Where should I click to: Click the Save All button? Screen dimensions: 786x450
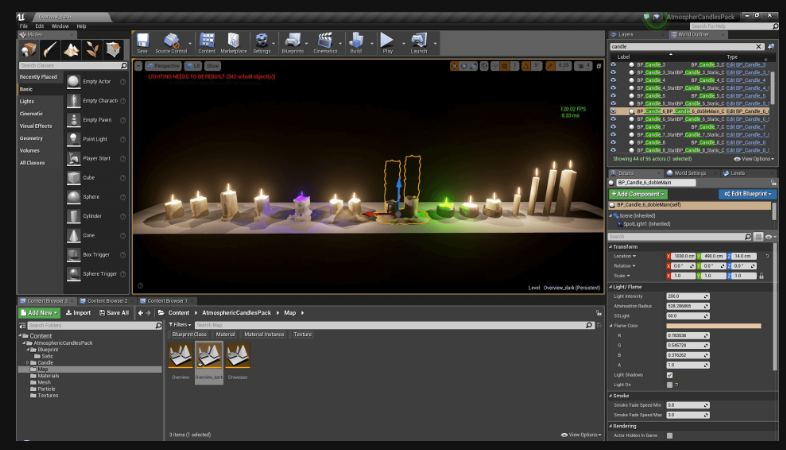click(x=114, y=313)
